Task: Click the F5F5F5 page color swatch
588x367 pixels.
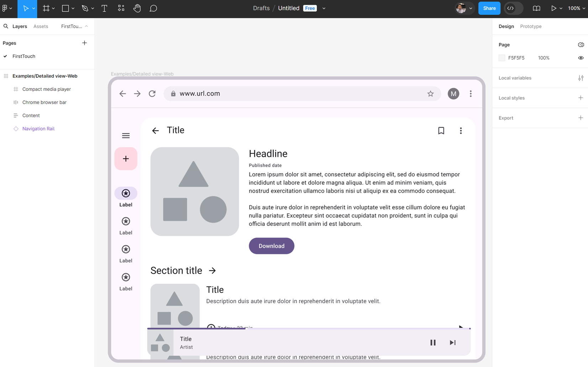Action: (502, 58)
